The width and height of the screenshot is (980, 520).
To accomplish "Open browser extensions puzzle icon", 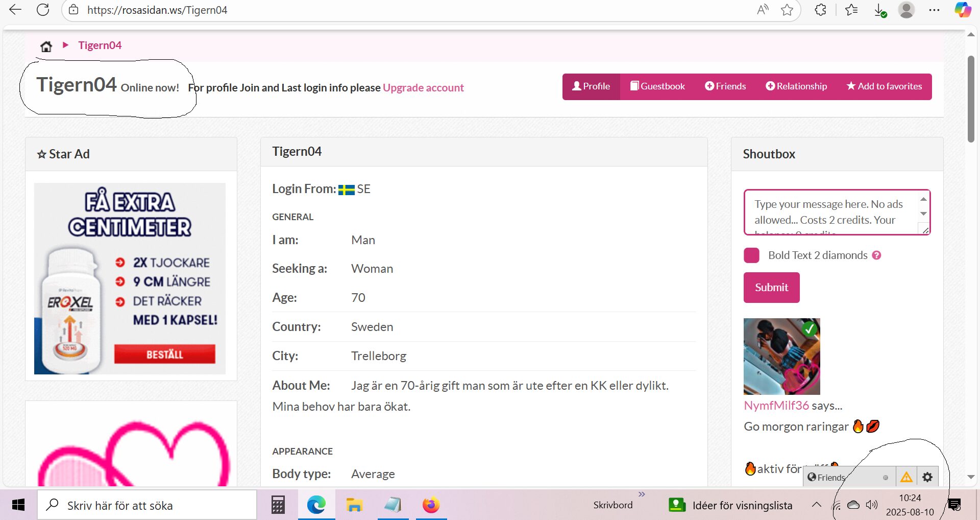I will click(820, 10).
